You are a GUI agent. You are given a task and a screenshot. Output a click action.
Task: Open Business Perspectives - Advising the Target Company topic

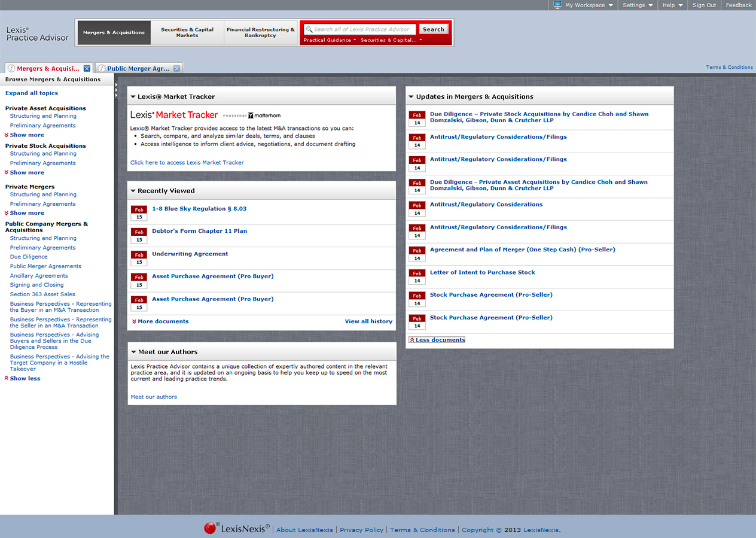(60, 363)
